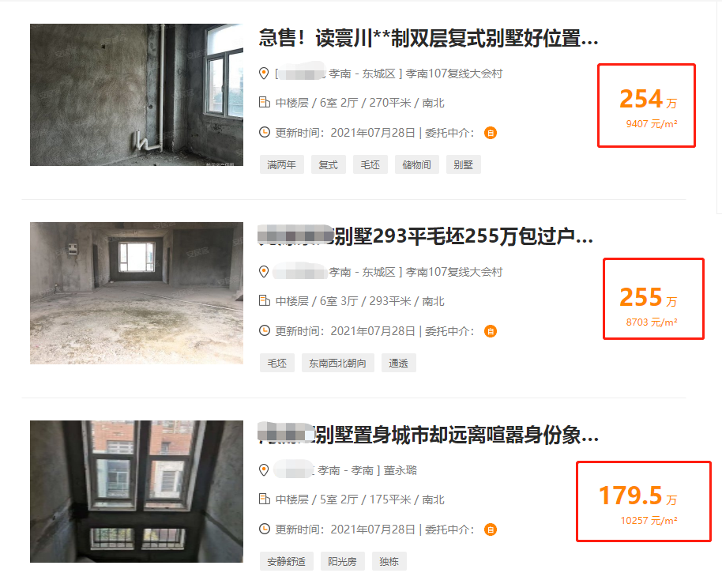Open the 别墅置身城市却远离喧嚣 listing title
The width and height of the screenshot is (722, 588).
click(428, 435)
